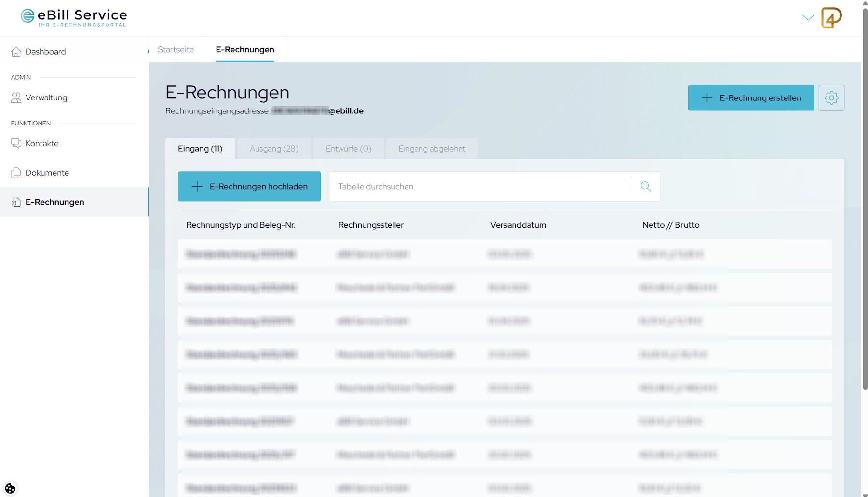Click the Rechnungstyp und Beleg-Nr. column header

[x=241, y=225]
